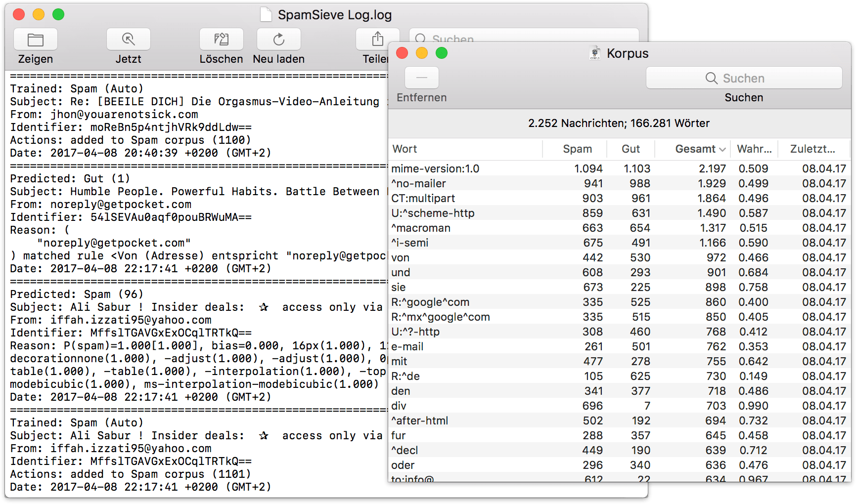Click log line From: jhon@youarenotsick.com
Image resolution: width=856 pixels, height=504 pixels.
[x=104, y=114]
